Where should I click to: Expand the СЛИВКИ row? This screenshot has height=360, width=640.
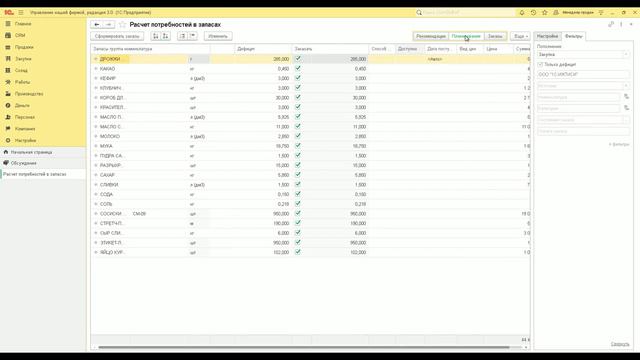tap(96, 184)
